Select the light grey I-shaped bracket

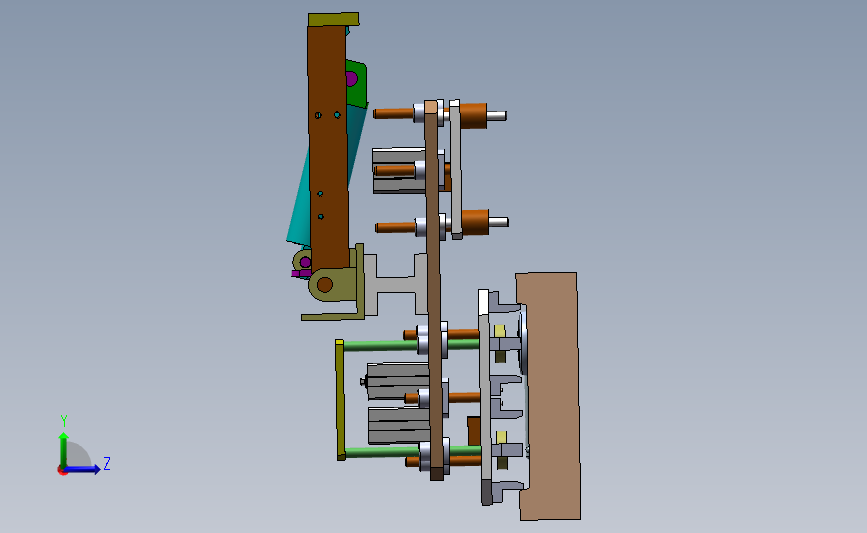pyautogui.click(x=395, y=284)
